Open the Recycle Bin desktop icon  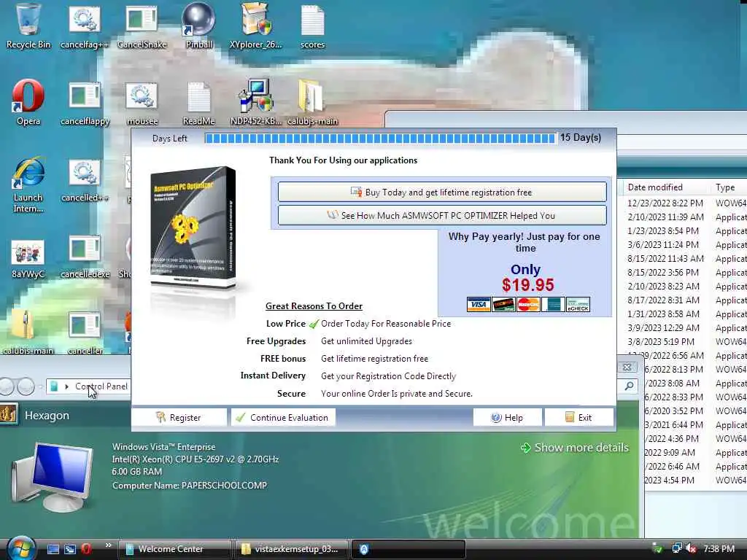pyautogui.click(x=28, y=26)
